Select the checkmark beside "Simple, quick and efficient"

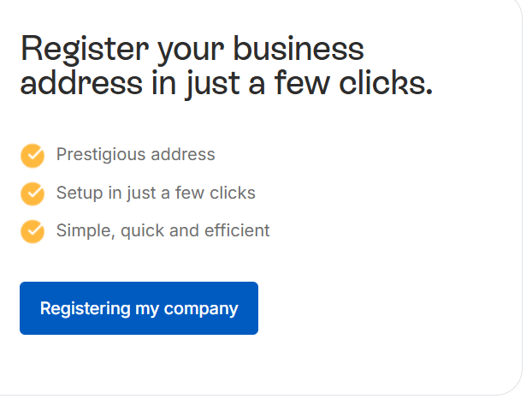33,231
